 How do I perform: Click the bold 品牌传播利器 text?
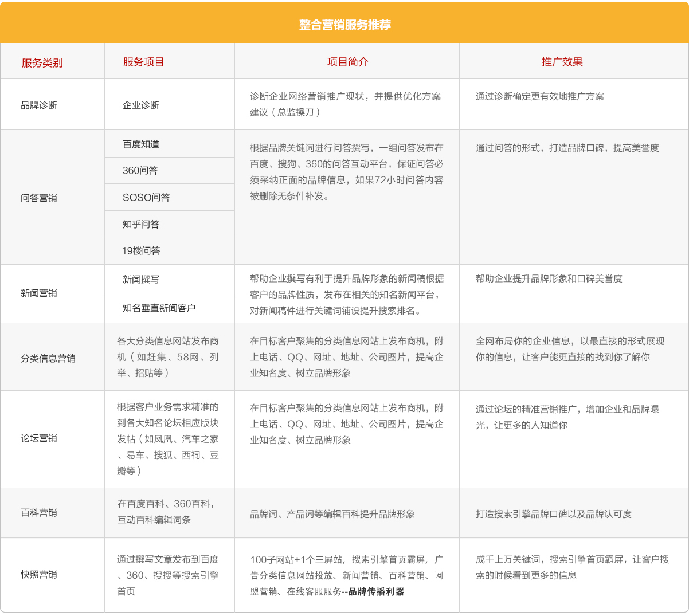click(376, 591)
